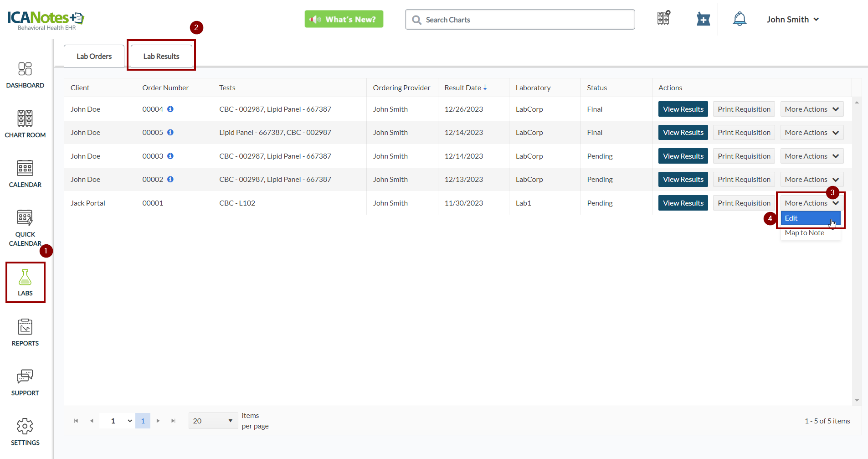The width and height of the screenshot is (868, 459).
Task: Go to the Calendar in the sidebar
Action: 25,169
